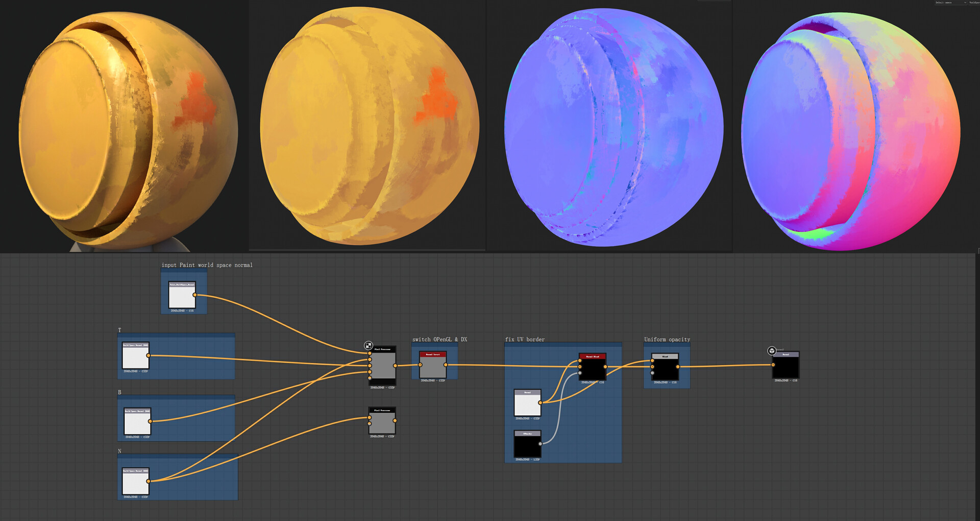
Task: Click the checkerboard badge on the upper Pixel Processor node
Action: coord(368,345)
